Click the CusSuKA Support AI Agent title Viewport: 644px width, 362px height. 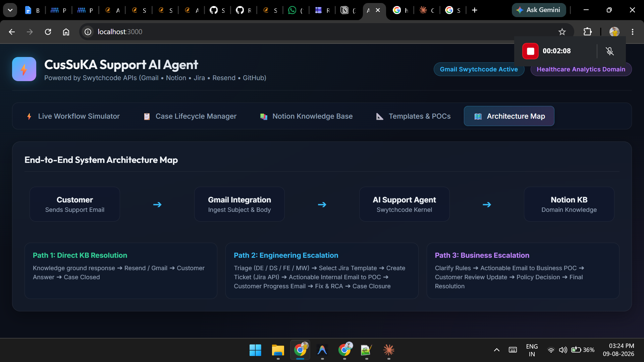coord(121,65)
